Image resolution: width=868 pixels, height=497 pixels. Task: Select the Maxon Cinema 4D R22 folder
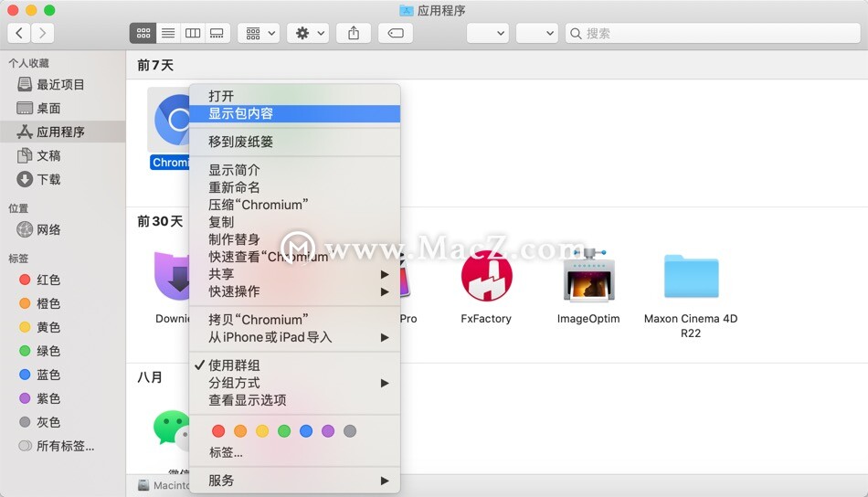(691, 276)
